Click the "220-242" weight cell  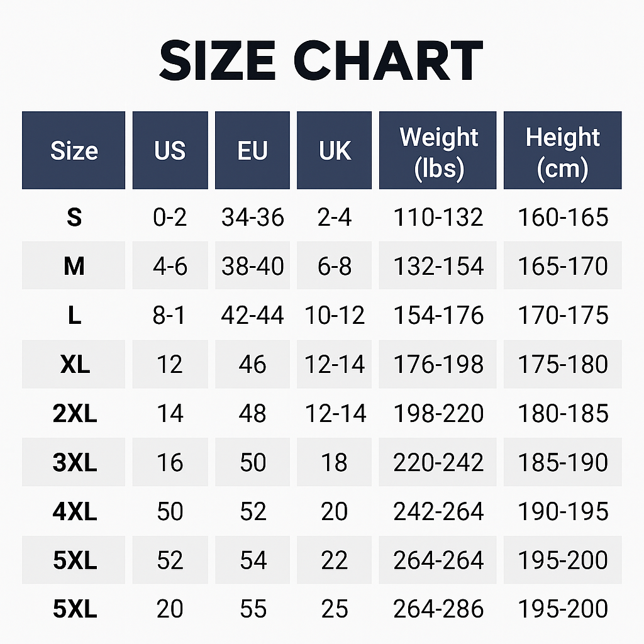pos(438,463)
